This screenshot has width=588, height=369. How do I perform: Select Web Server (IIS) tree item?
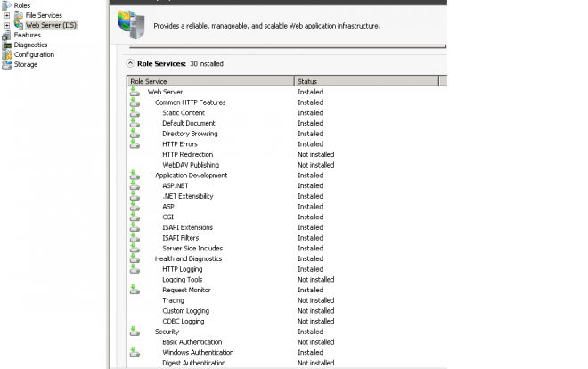tap(51, 25)
